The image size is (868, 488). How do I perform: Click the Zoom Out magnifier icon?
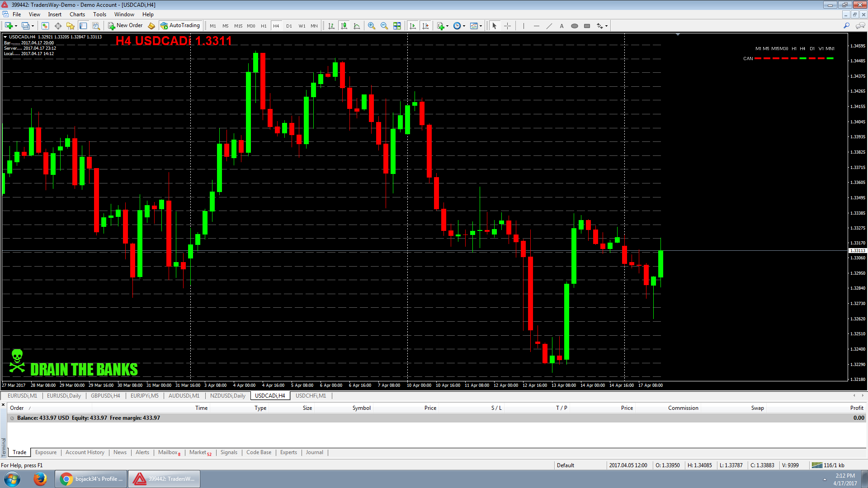(384, 26)
